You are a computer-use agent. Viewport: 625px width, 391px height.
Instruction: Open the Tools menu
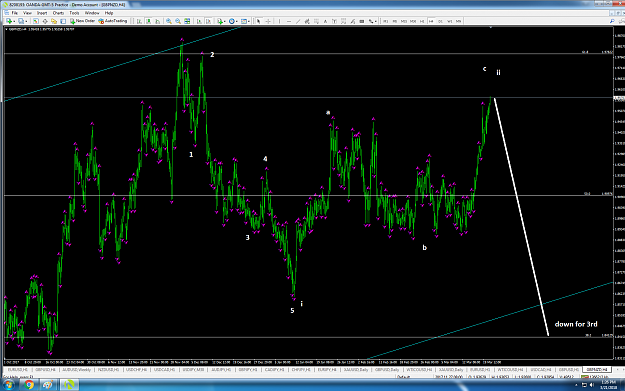point(74,13)
